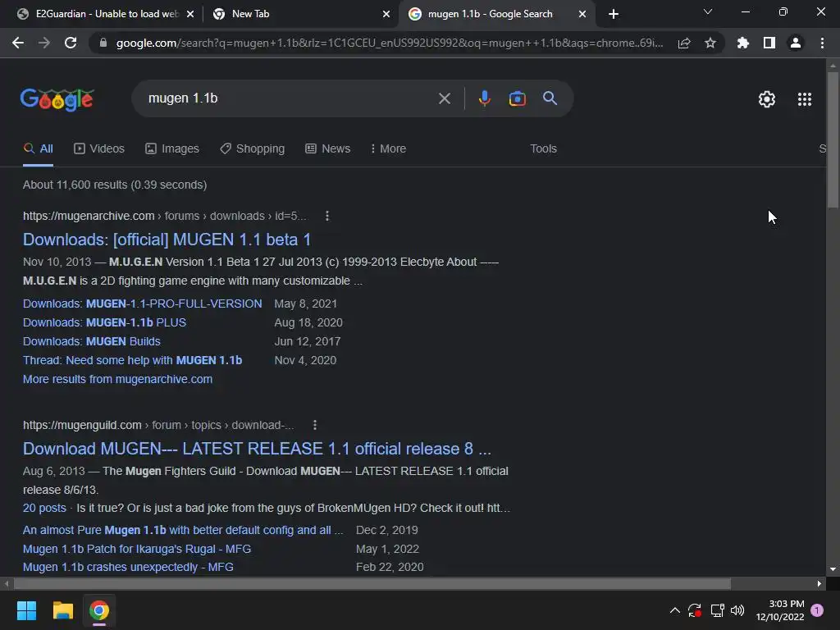This screenshot has height=630, width=840.
Task: Expand the More search filters
Action: point(388,149)
